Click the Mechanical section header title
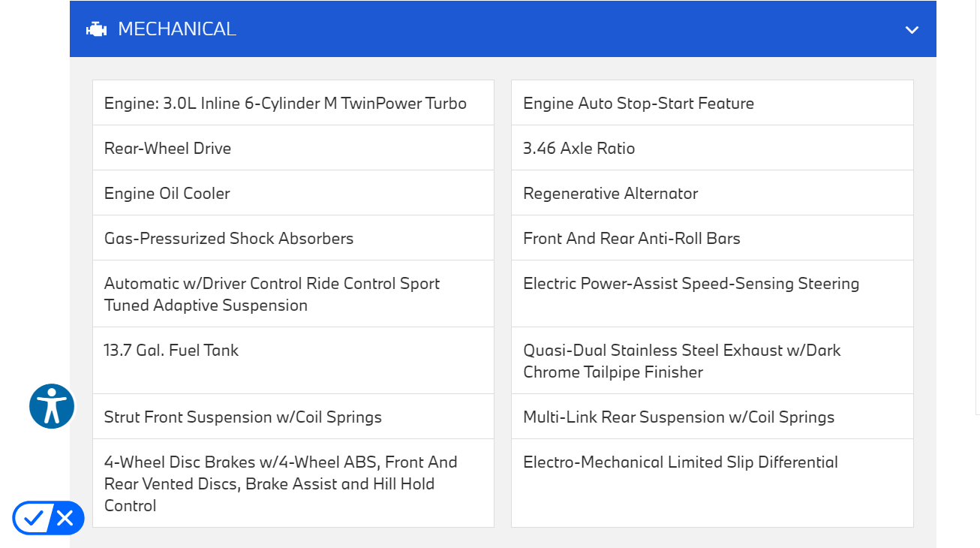The image size is (980, 548). coord(177,29)
